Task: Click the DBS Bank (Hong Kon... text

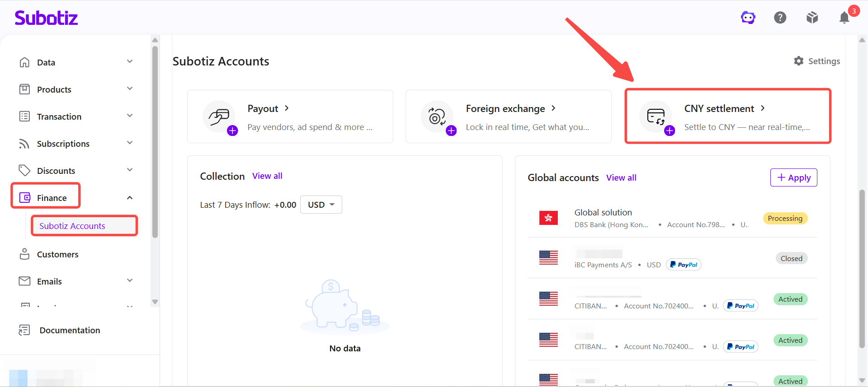Action: (x=611, y=224)
